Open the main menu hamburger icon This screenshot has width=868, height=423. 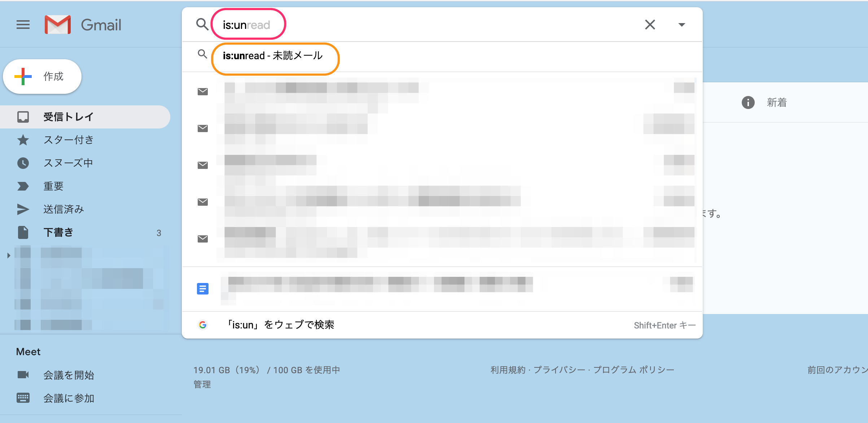pos(23,25)
